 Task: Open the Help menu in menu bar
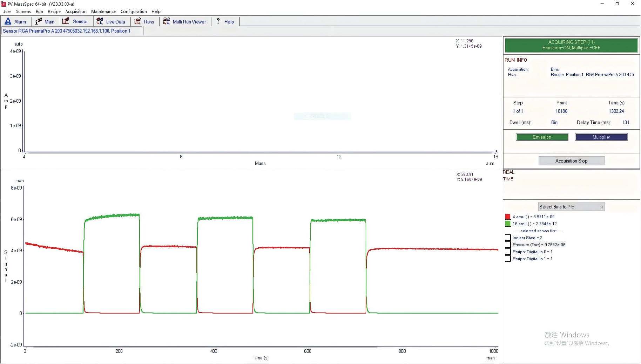pos(156,12)
